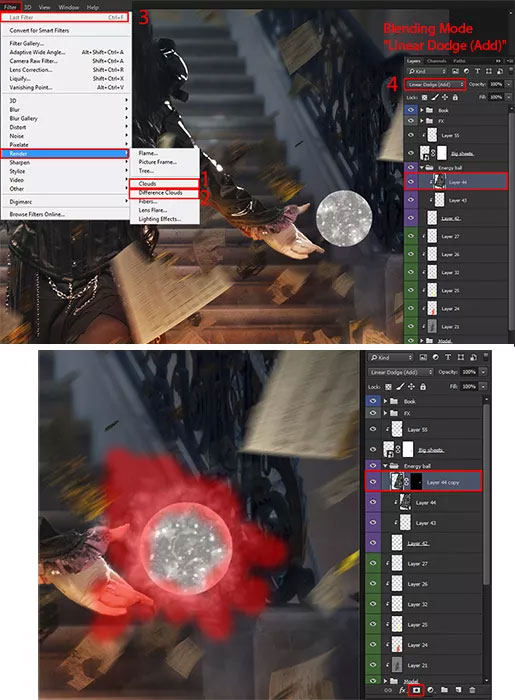Screen dimensions: 515x700
Task: Expand Model group in lower panel
Action: tap(385, 681)
